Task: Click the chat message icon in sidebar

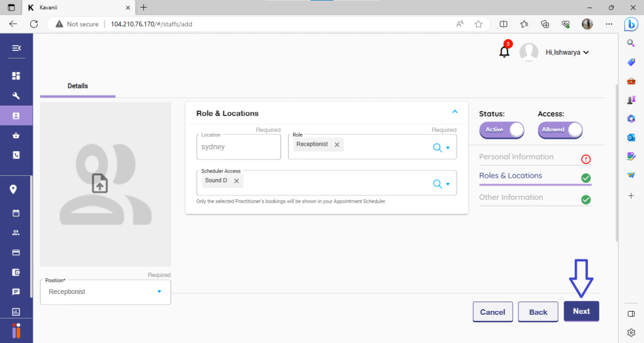Action: coord(16,292)
